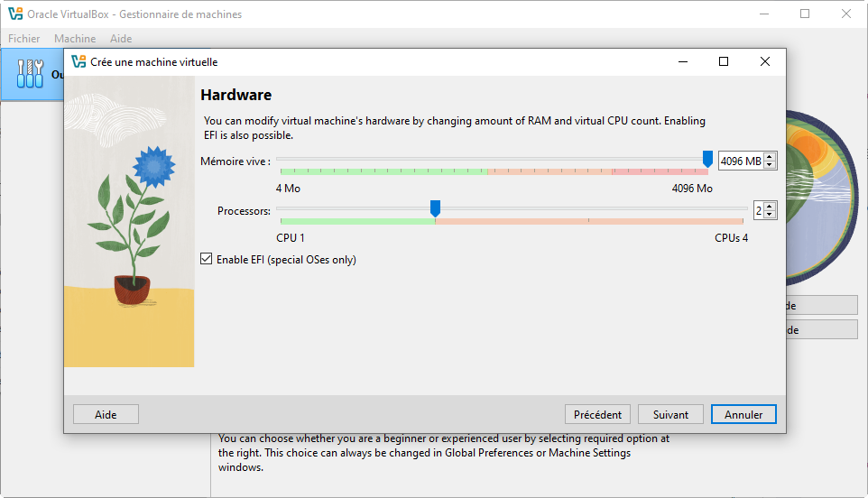Open the Aide menu in the menu bar
The height and width of the screenshot is (498, 868).
pyautogui.click(x=121, y=39)
